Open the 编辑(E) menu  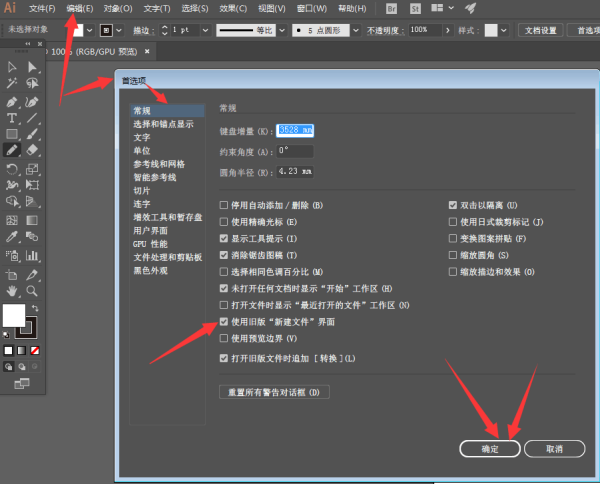(x=80, y=8)
